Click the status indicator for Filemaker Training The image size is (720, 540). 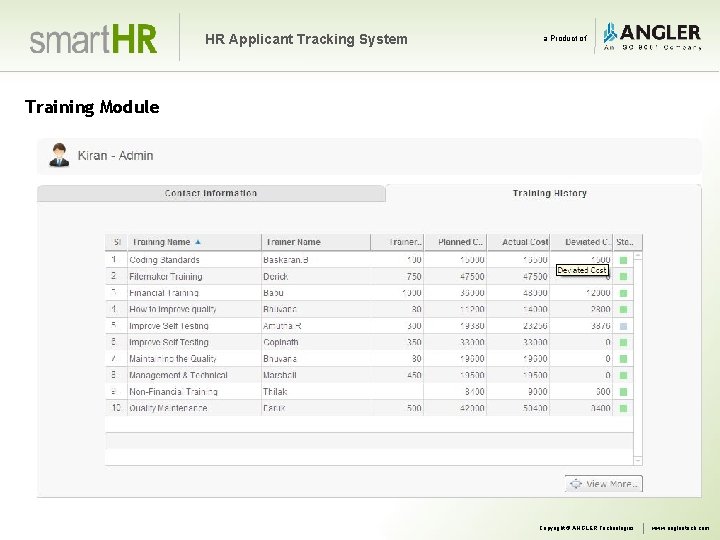(623, 276)
